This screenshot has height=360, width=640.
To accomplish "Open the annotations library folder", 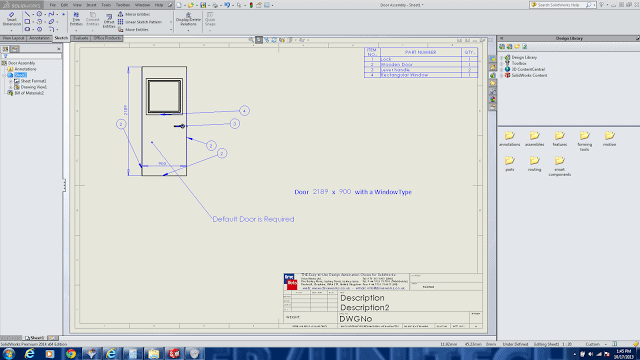I will 509,139.
